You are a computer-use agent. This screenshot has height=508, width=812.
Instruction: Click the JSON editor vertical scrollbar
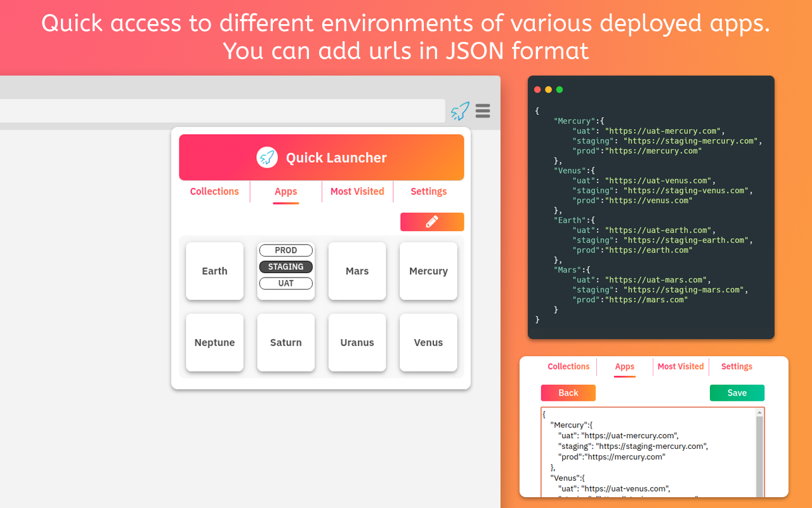pos(760,452)
